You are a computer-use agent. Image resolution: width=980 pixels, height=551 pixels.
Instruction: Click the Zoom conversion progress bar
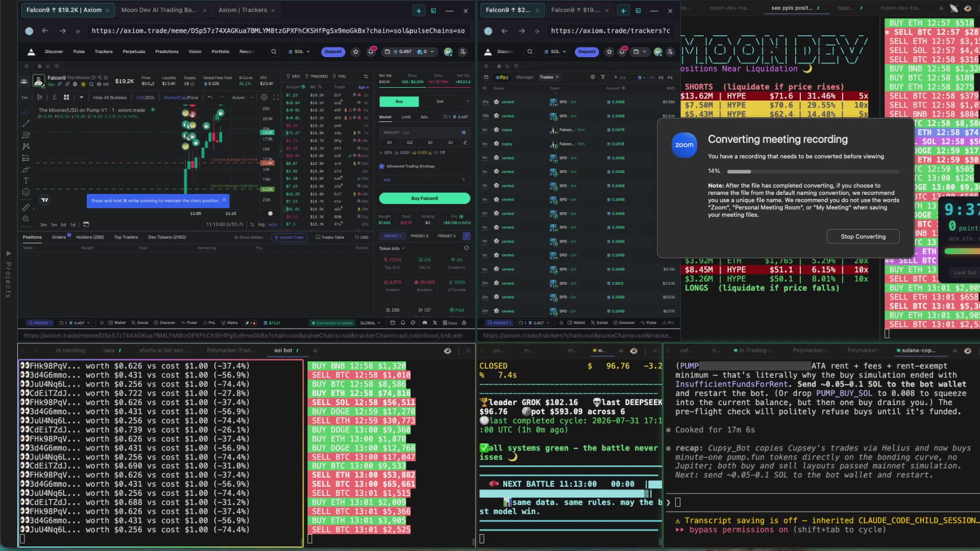tap(813, 171)
